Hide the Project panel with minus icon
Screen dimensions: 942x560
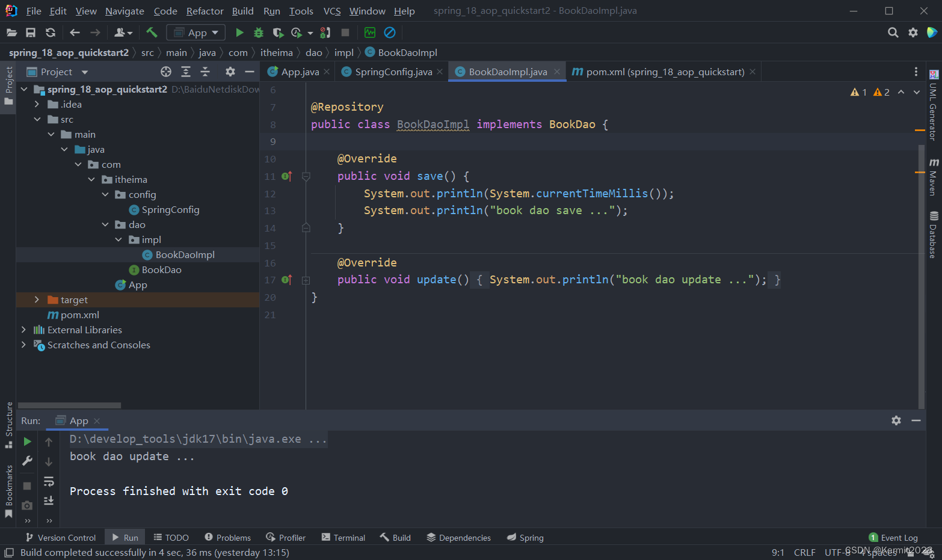coord(250,72)
